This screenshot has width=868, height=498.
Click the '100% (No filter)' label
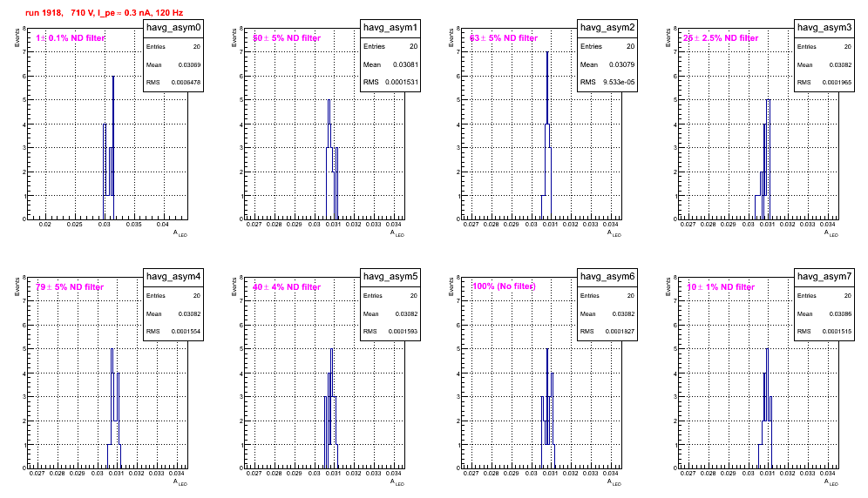[x=504, y=286]
